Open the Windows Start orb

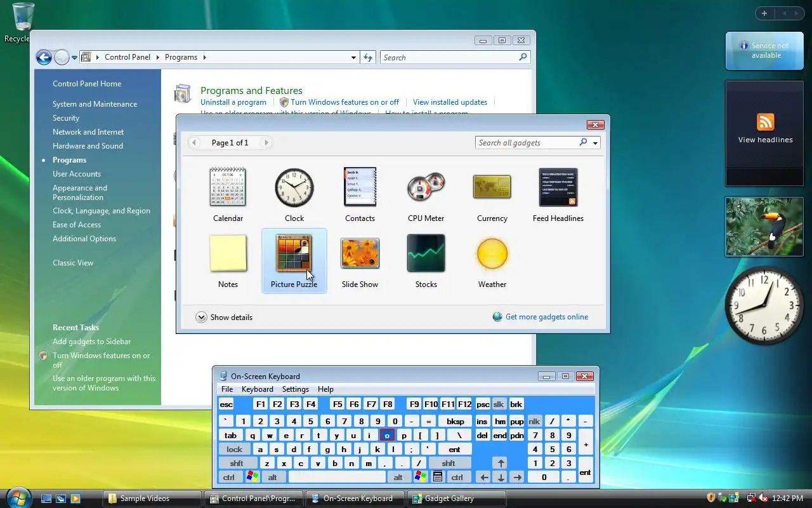pyautogui.click(x=18, y=497)
